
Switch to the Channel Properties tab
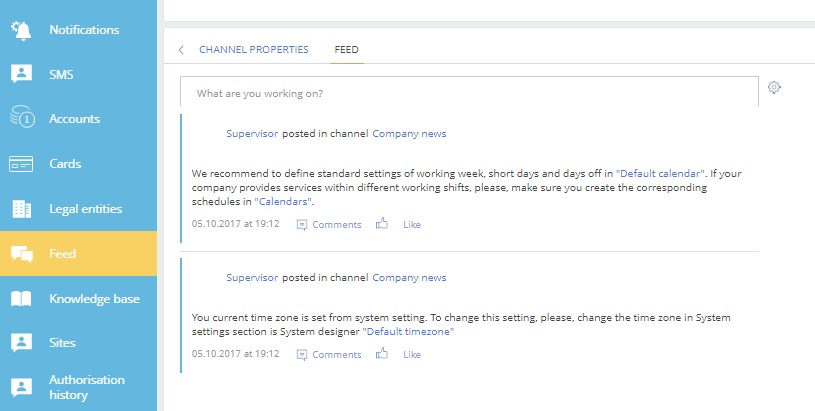point(254,49)
